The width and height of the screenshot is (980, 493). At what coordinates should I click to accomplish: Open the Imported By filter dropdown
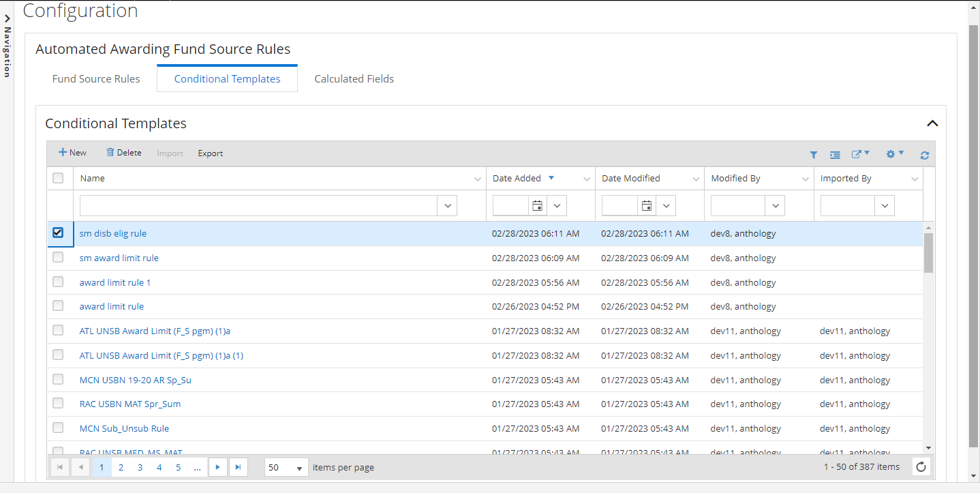click(885, 205)
